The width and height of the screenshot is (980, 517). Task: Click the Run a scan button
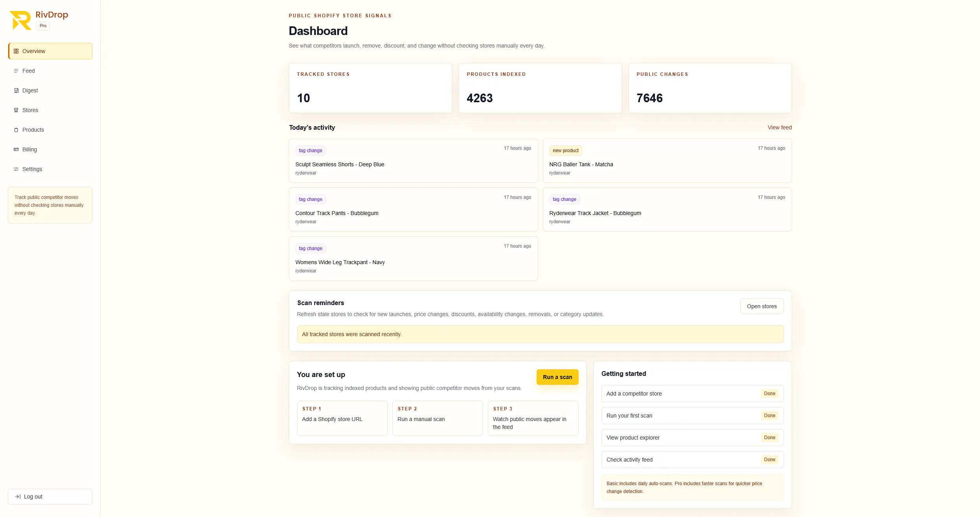coord(557,377)
